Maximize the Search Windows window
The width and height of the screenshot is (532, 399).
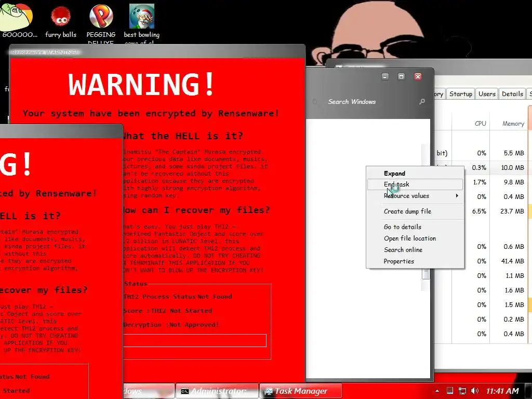(x=401, y=77)
